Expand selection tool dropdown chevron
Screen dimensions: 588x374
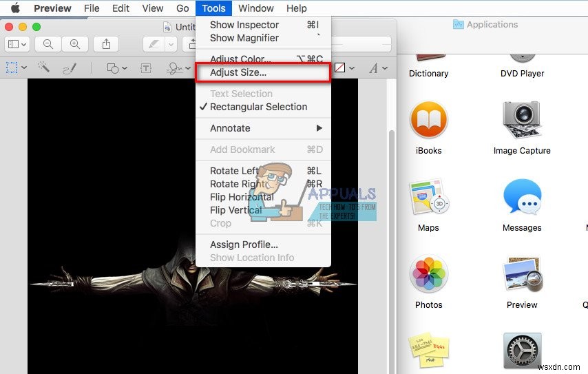coord(24,68)
